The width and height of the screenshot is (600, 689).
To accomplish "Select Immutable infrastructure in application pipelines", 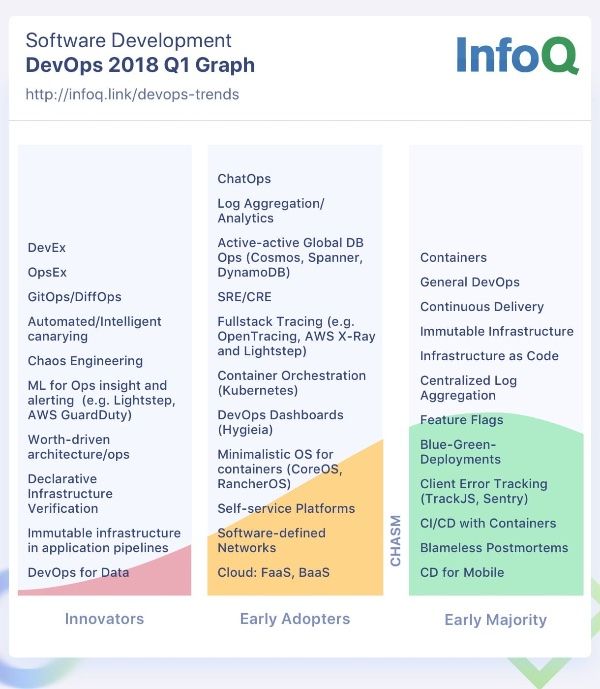I will (x=104, y=540).
